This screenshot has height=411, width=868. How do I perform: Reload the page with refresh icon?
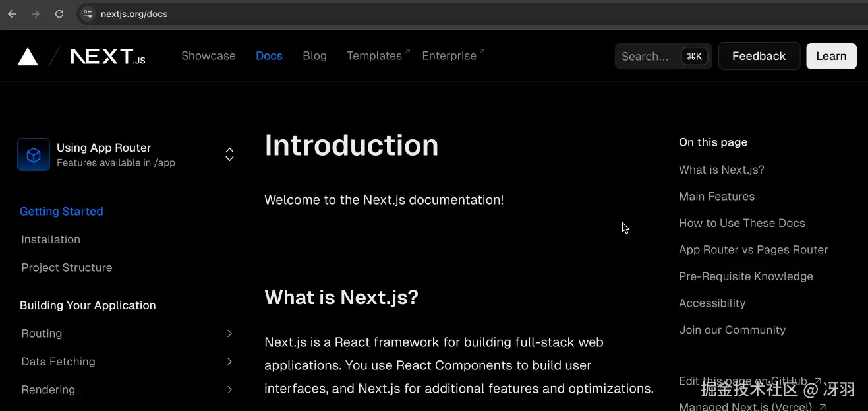coord(59,14)
